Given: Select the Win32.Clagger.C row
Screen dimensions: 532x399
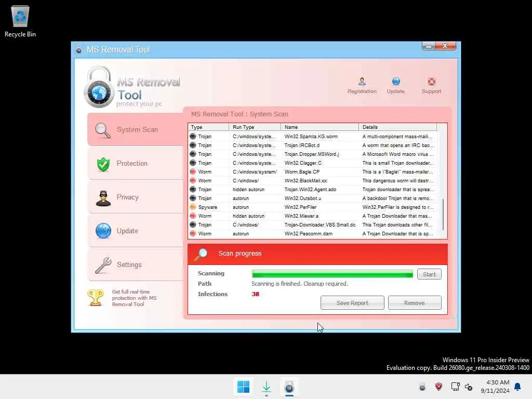Looking at the screenshot, I should tap(312, 163).
